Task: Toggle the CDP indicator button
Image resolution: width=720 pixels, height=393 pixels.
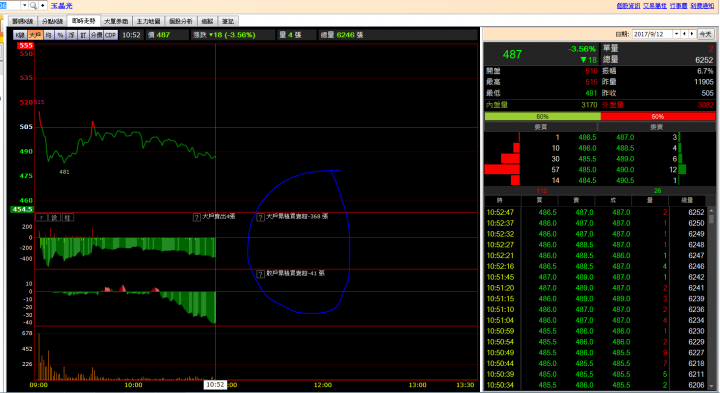Action: point(111,35)
